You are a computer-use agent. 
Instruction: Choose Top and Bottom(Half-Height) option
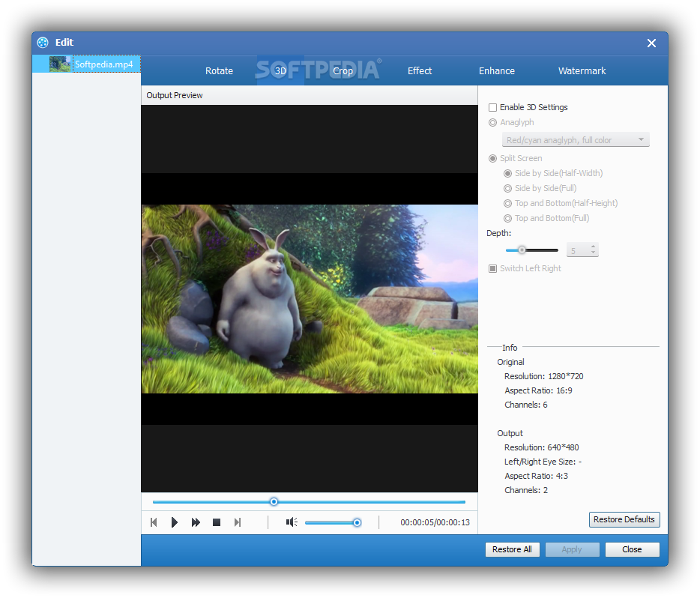pos(508,204)
